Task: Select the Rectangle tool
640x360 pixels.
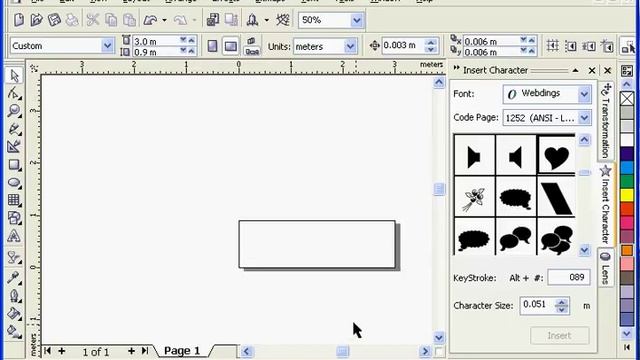Action: click(14, 164)
